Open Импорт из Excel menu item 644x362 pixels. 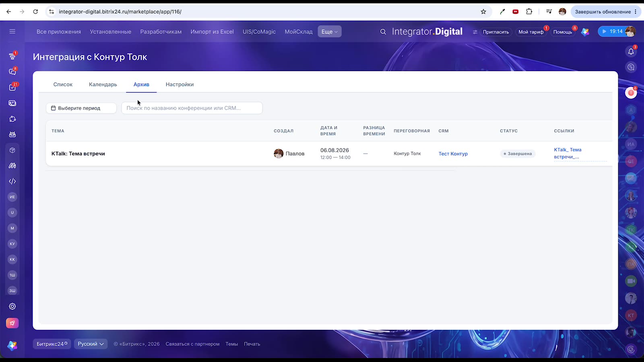pos(212,32)
